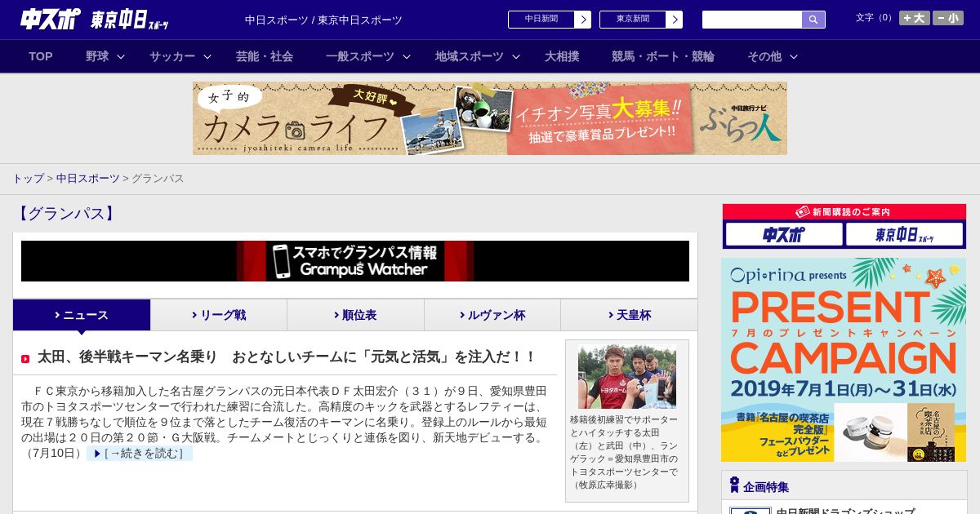Open the 大相撲 menu item
980x514 pixels.
(x=562, y=56)
